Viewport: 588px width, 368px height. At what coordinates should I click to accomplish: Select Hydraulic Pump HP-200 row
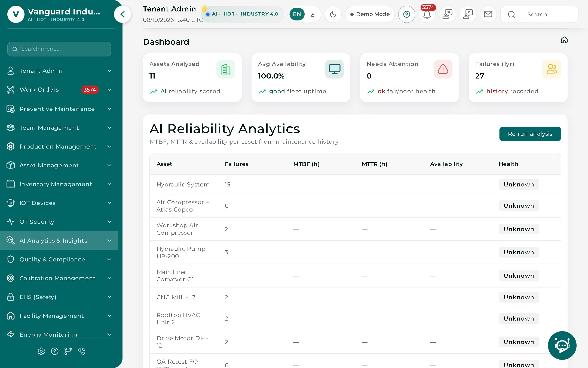pyautogui.click(x=355, y=252)
